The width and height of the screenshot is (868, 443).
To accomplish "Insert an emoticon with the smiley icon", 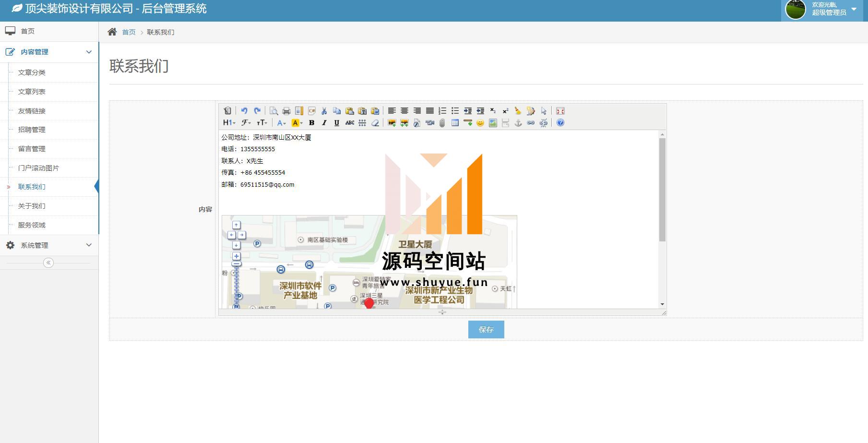I will [480, 123].
